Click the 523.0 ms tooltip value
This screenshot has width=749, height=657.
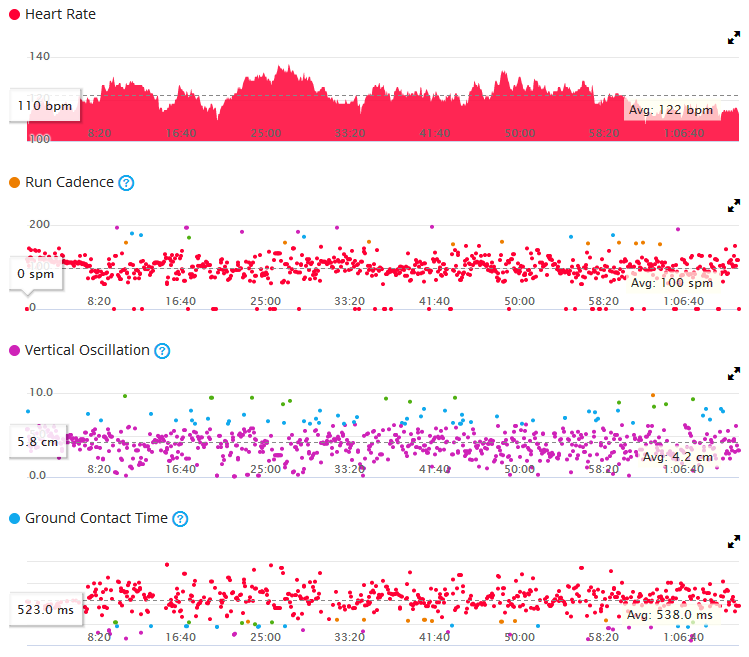tap(45, 610)
